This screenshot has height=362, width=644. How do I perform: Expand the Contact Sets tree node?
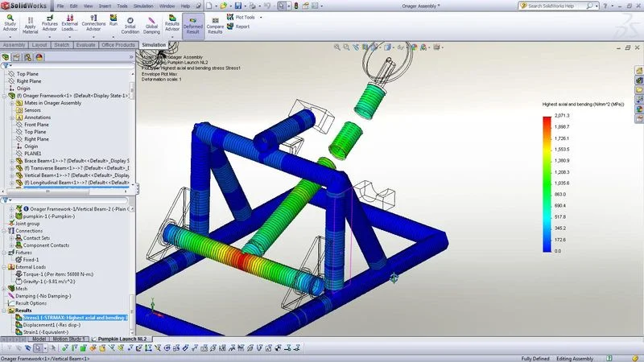click(x=12, y=239)
